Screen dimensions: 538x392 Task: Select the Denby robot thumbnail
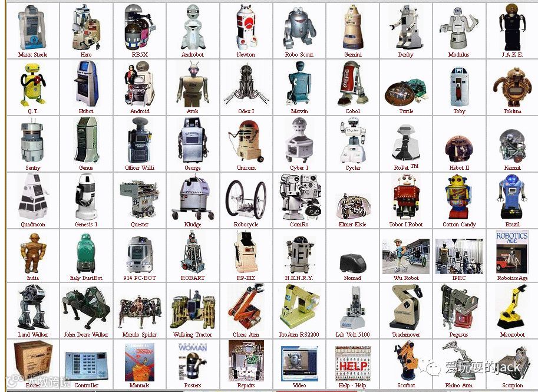pyautogui.click(x=405, y=28)
